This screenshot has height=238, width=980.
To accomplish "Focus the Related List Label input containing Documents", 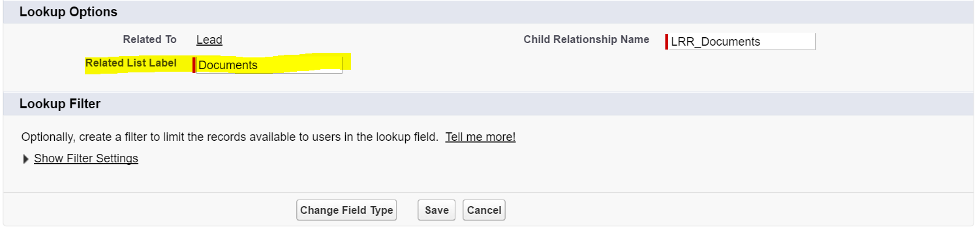I will coord(269,65).
